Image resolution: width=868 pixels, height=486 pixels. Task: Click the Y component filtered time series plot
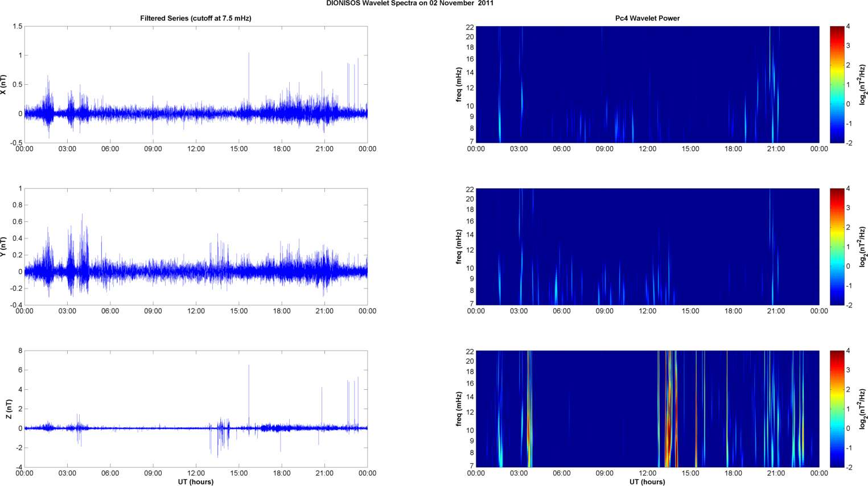point(196,247)
